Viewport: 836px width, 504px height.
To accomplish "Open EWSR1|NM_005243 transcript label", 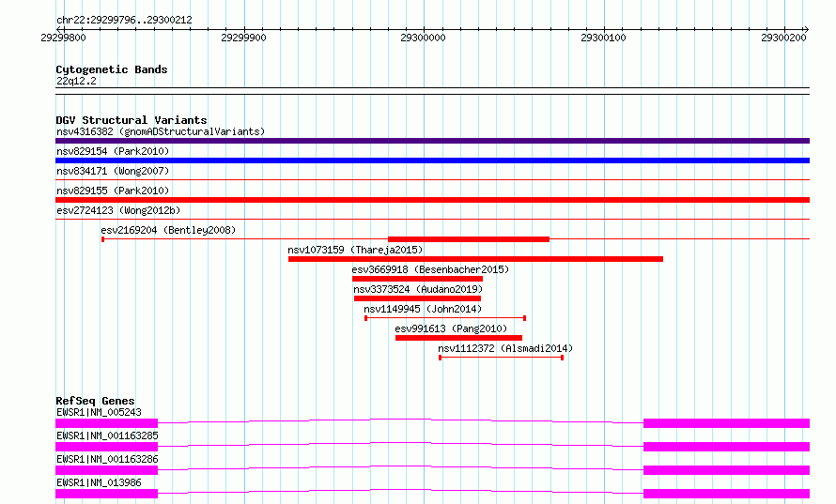I will point(99,412).
